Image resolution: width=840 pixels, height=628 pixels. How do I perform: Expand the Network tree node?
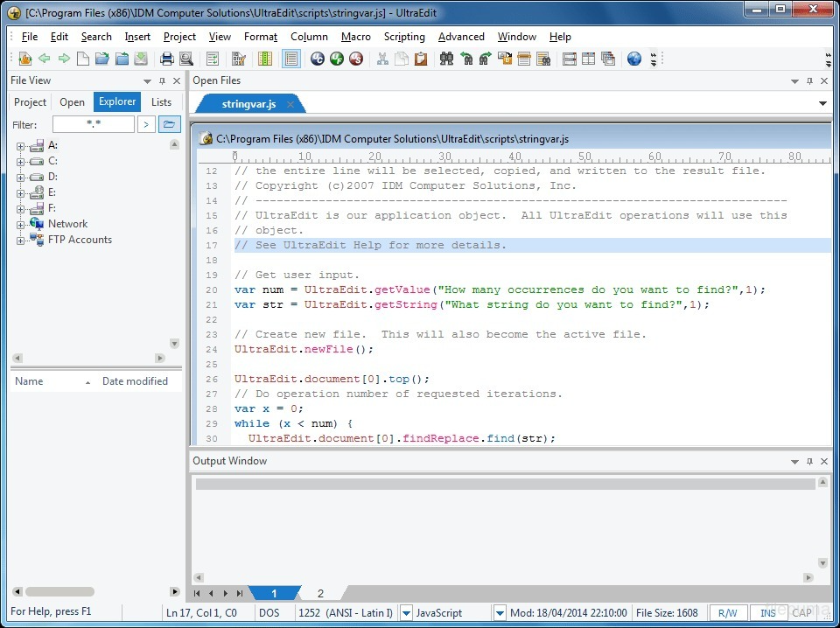(19, 224)
